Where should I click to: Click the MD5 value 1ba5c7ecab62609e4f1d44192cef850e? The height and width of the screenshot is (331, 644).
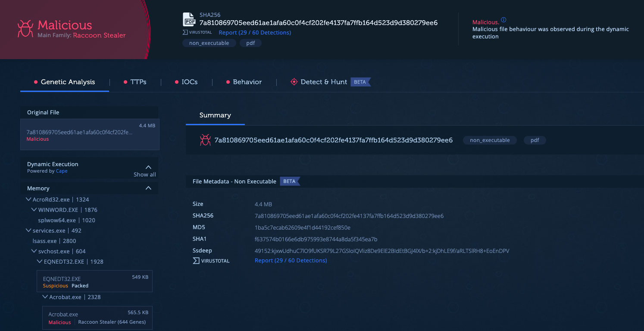[303, 227]
